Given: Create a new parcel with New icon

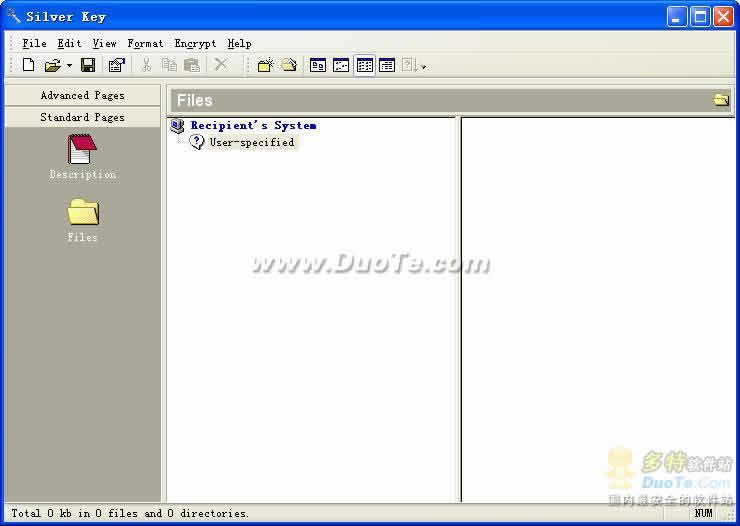Looking at the screenshot, I should point(28,65).
